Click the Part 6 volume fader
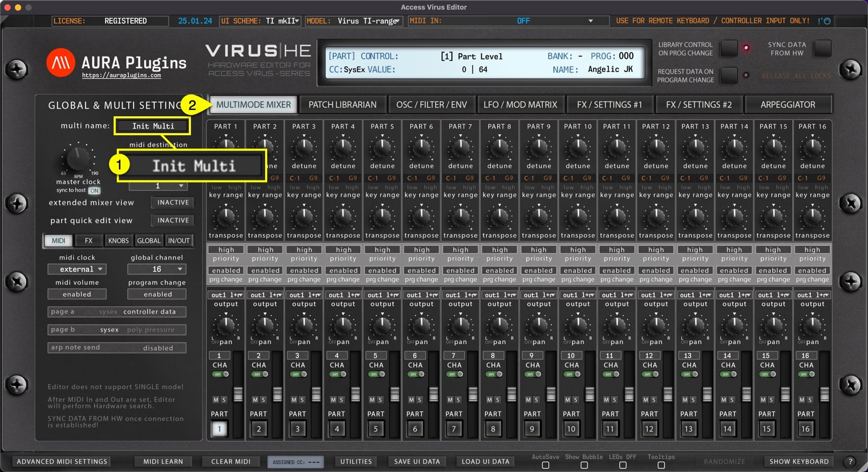Viewport: 868px width, 472px height. click(433, 394)
